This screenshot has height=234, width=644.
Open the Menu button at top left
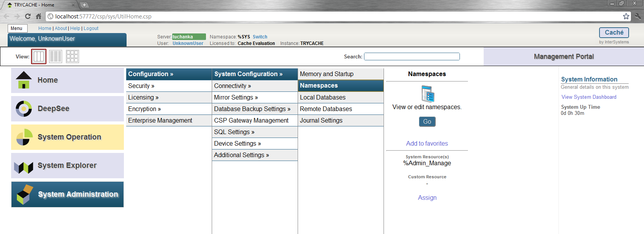click(17, 28)
